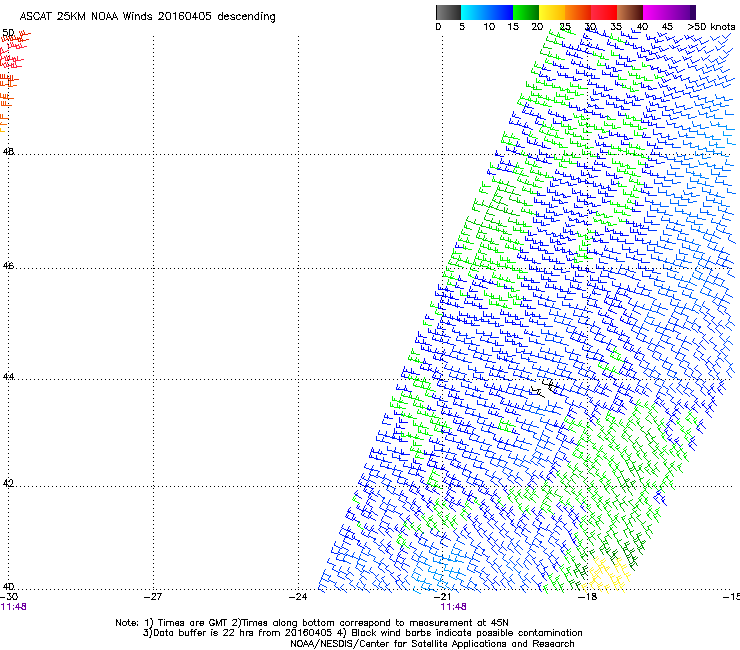Click the black contaminated wind barbs near 44N
The height and width of the screenshot is (650, 740).
544,388
